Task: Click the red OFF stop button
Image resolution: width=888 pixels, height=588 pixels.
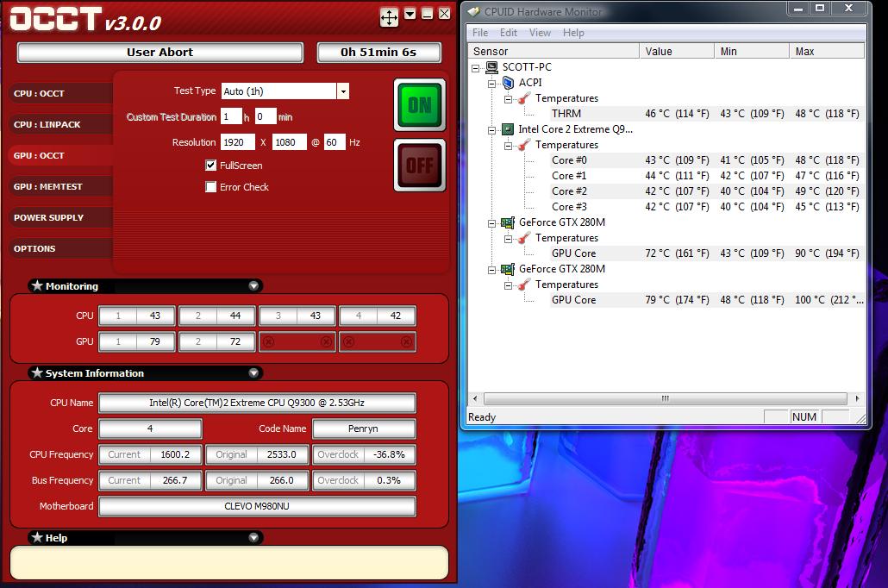Action: pyautogui.click(x=420, y=166)
